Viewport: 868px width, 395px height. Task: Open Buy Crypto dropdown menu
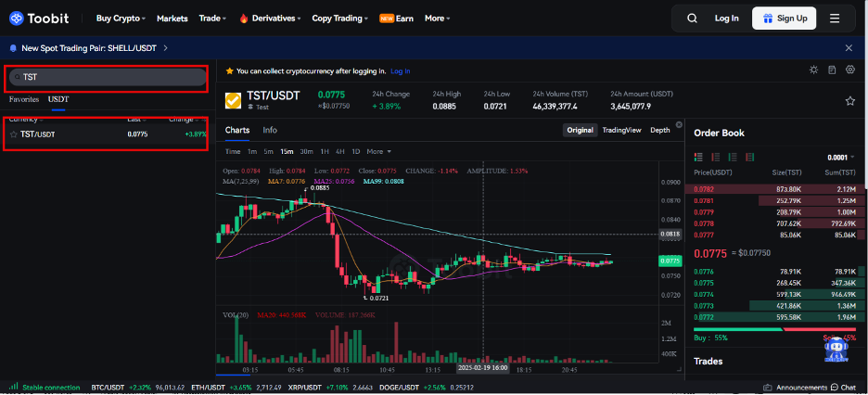(x=121, y=19)
